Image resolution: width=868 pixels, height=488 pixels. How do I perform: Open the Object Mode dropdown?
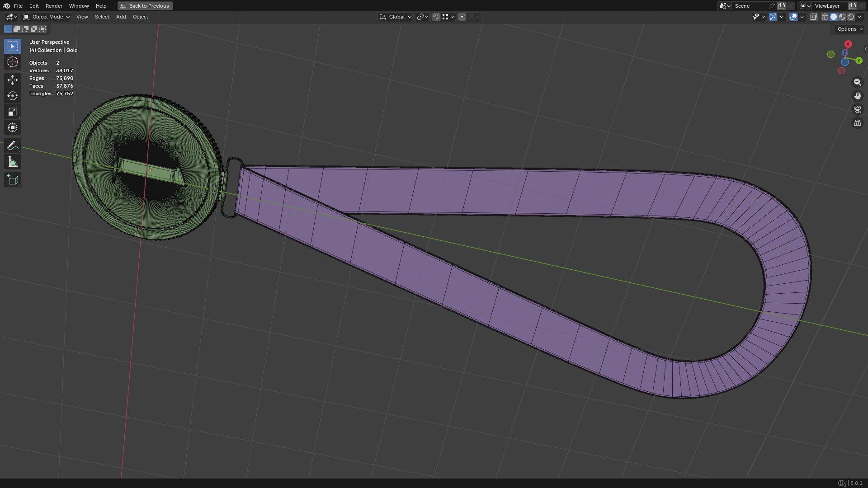tap(47, 17)
